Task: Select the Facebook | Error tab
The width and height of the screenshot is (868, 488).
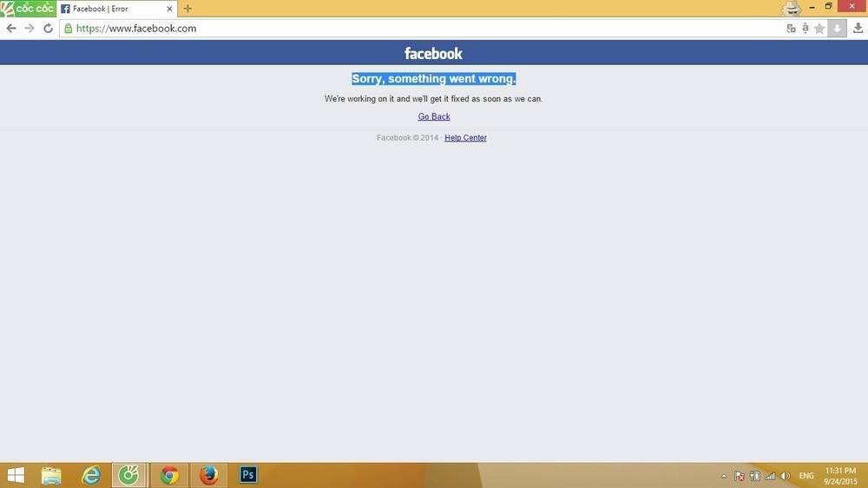Action: tap(117, 9)
